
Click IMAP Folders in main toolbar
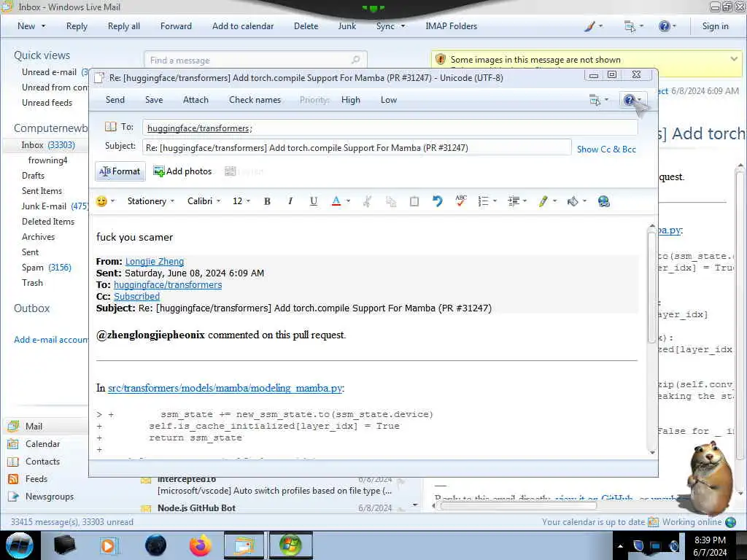[x=451, y=26]
